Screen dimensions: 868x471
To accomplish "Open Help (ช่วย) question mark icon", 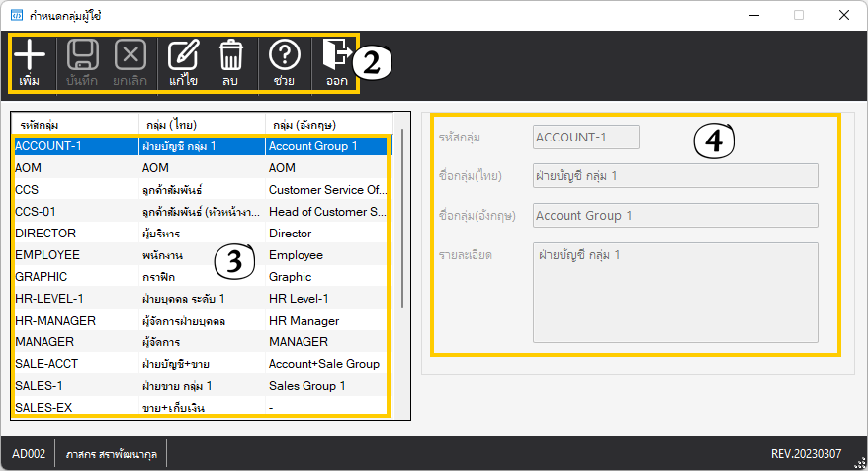I will (284, 55).
